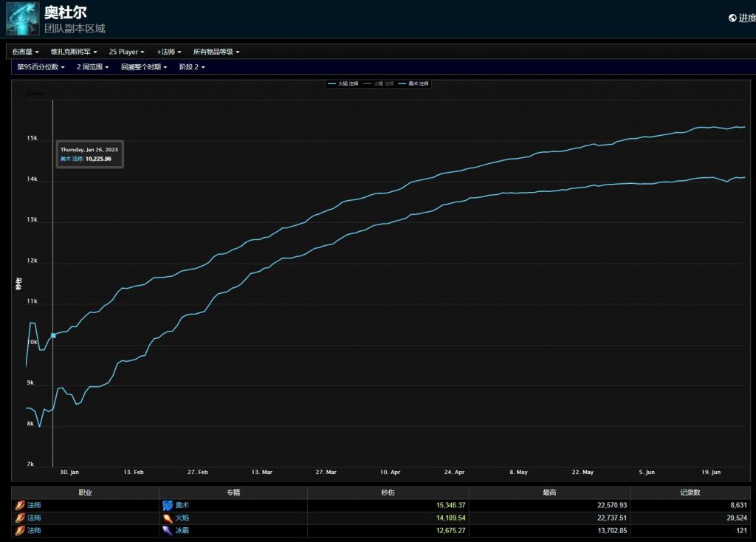This screenshot has width=756, height=542.
Task: Open the 奥术 spec link in table
Action: pyautogui.click(x=182, y=505)
